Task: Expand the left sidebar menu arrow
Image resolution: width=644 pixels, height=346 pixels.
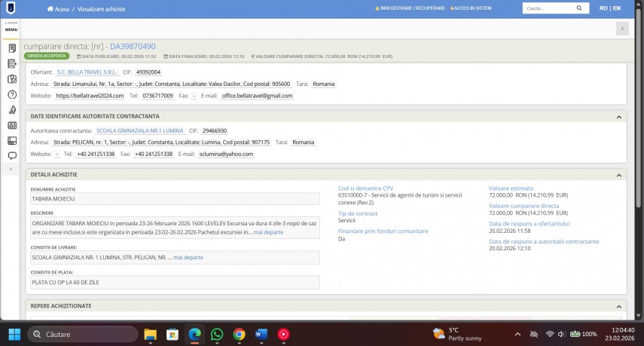Action: (11, 170)
